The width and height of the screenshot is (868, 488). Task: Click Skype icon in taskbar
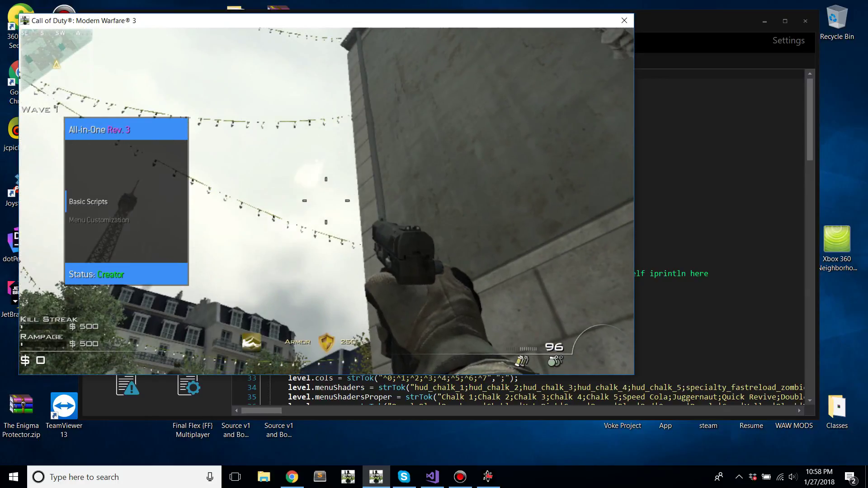click(404, 476)
